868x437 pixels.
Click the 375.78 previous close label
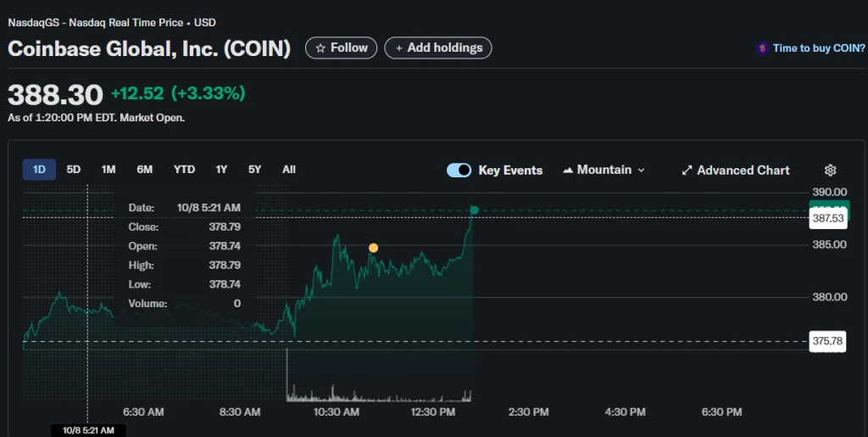tap(827, 341)
